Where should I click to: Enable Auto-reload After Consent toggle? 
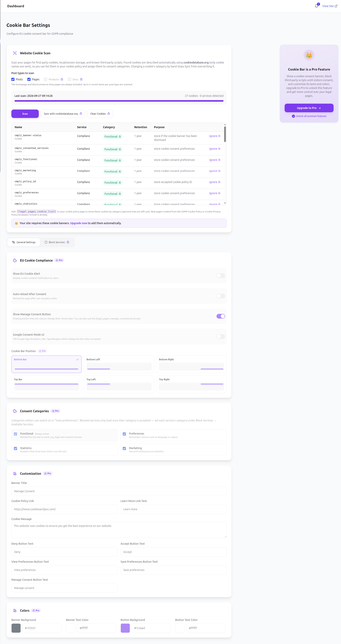click(221, 296)
